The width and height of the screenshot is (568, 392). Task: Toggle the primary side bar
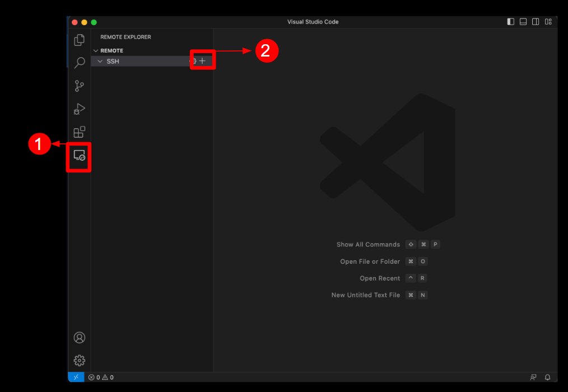pyautogui.click(x=511, y=22)
